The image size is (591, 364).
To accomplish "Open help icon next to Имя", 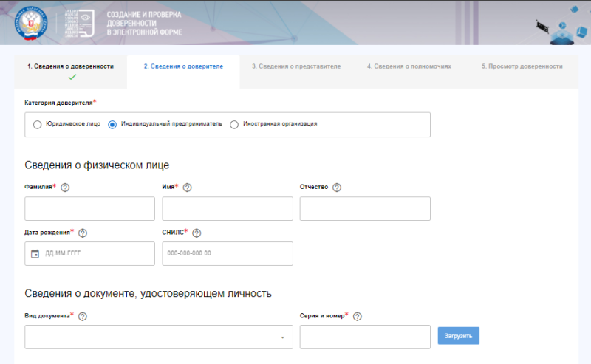I will [x=188, y=188].
